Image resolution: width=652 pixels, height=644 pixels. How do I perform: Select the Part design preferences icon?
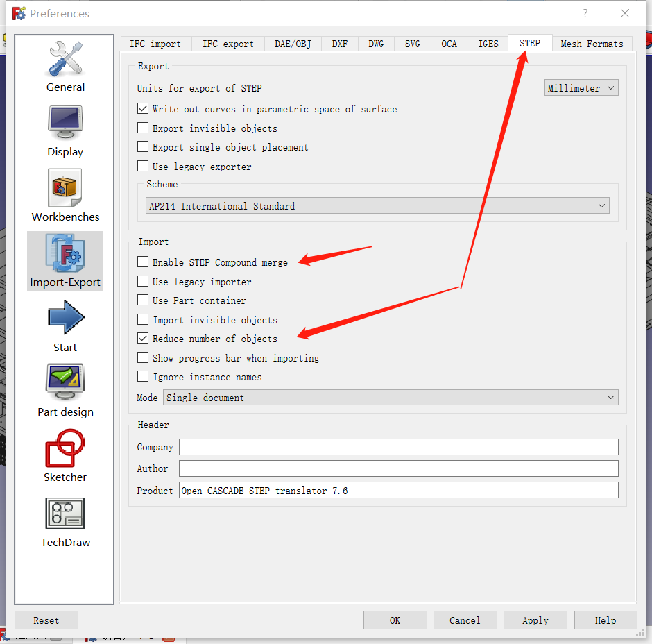[65, 383]
